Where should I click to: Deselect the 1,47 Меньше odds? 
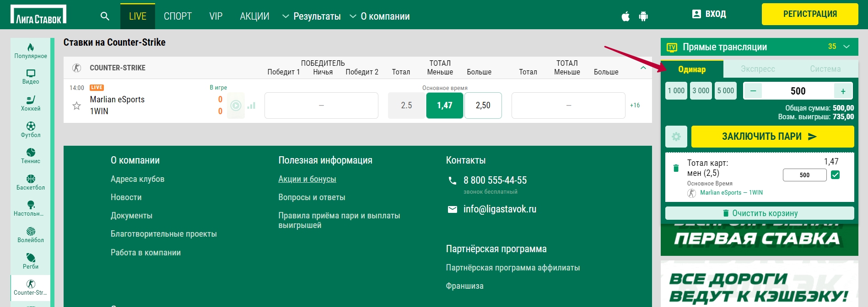pyautogui.click(x=444, y=106)
